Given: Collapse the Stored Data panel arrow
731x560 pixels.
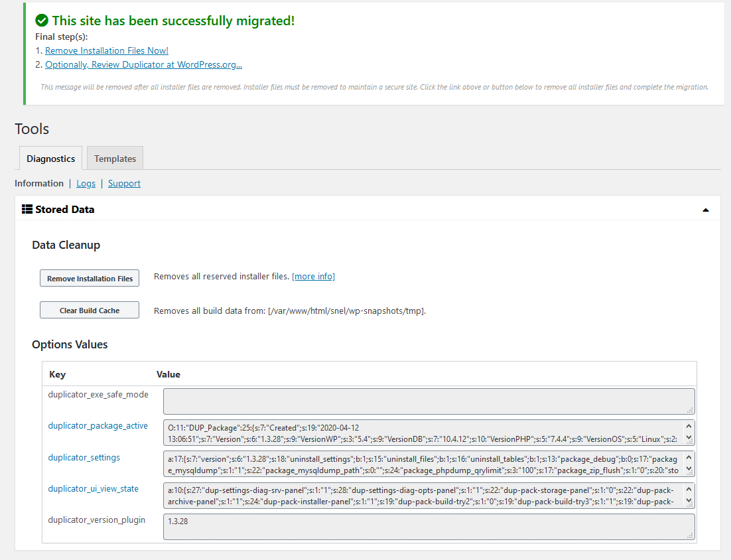Looking at the screenshot, I should (705, 210).
